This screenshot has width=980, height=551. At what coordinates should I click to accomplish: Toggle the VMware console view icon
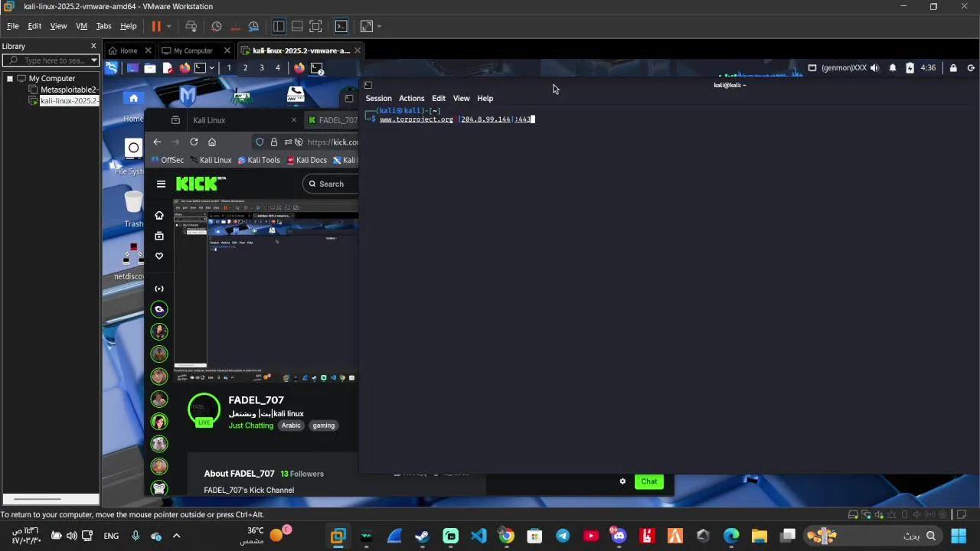pyautogui.click(x=341, y=26)
